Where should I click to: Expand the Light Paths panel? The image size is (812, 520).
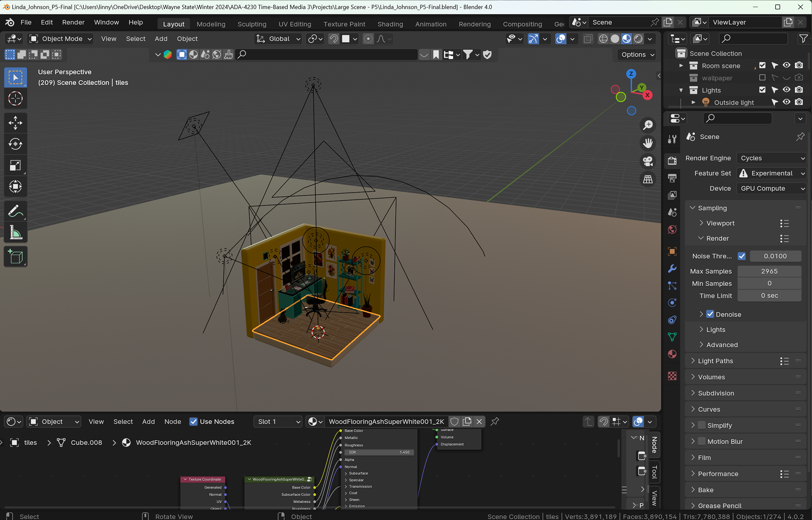point(715,361)
